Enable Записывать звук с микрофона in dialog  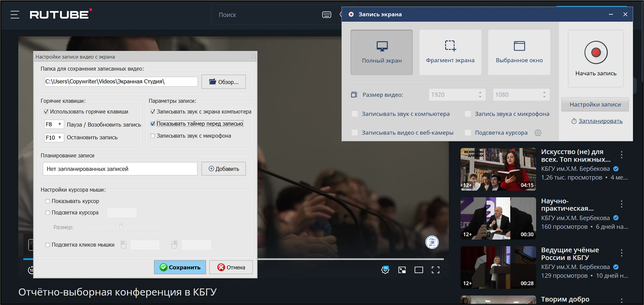click(153, 136)
